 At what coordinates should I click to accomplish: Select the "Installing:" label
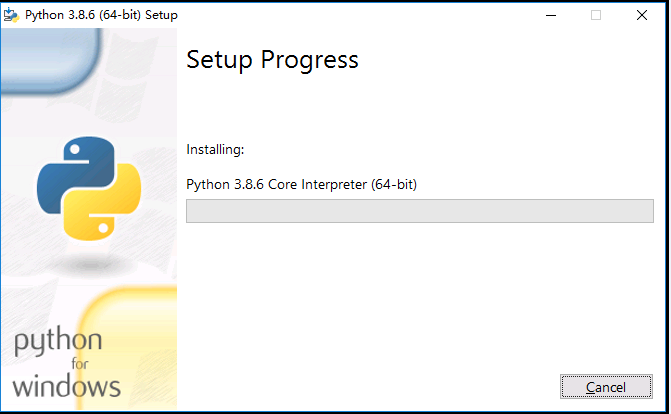pyautogui.click(x=215, y=150)
